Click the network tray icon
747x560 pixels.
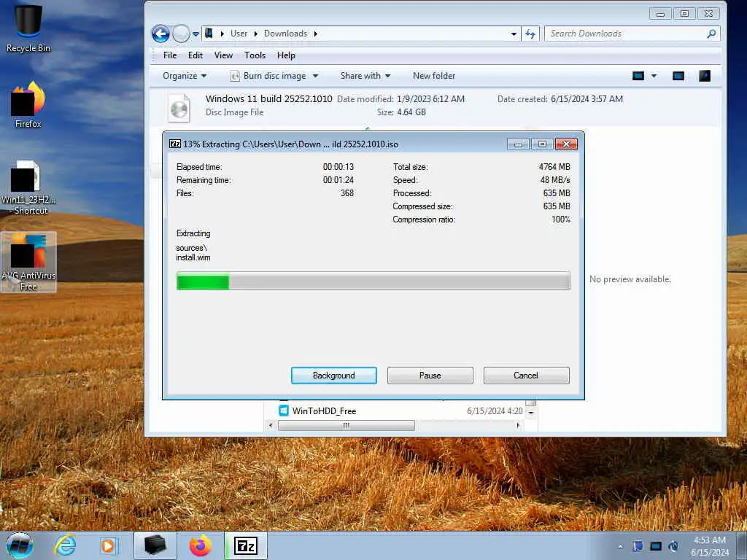coord(656,546)
